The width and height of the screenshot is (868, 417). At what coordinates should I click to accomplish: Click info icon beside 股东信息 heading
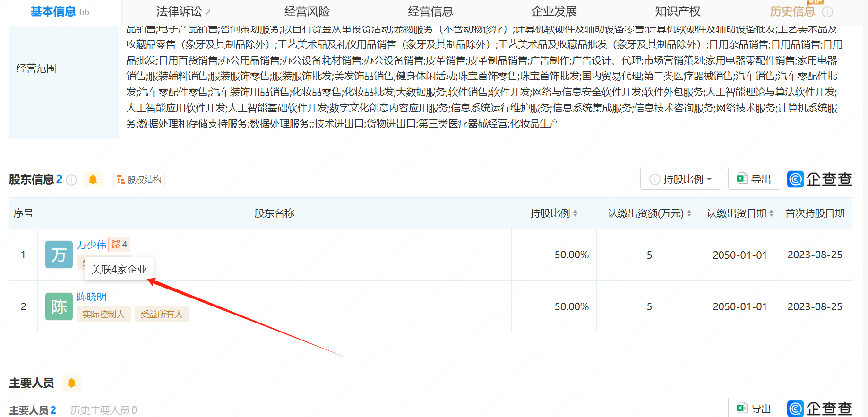pyautogui.click(x=71, y=180)
